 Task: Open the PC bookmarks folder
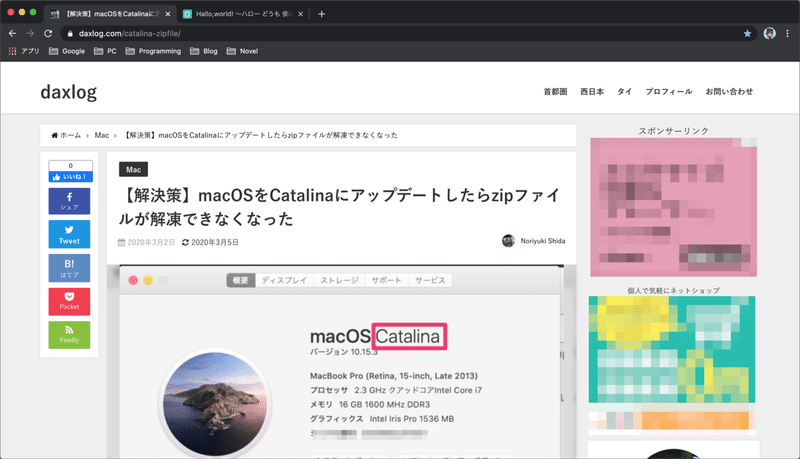point(105,51)
